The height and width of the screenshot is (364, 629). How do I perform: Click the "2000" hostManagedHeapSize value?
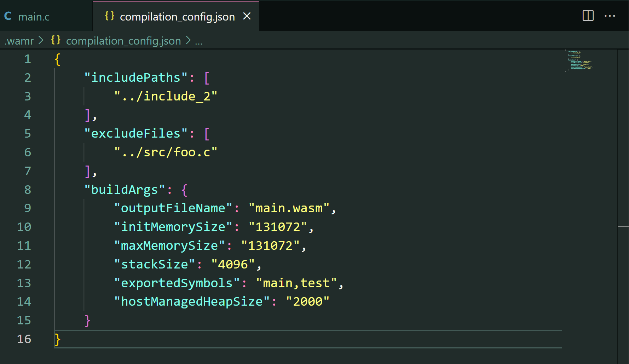(x=307, y=301)
